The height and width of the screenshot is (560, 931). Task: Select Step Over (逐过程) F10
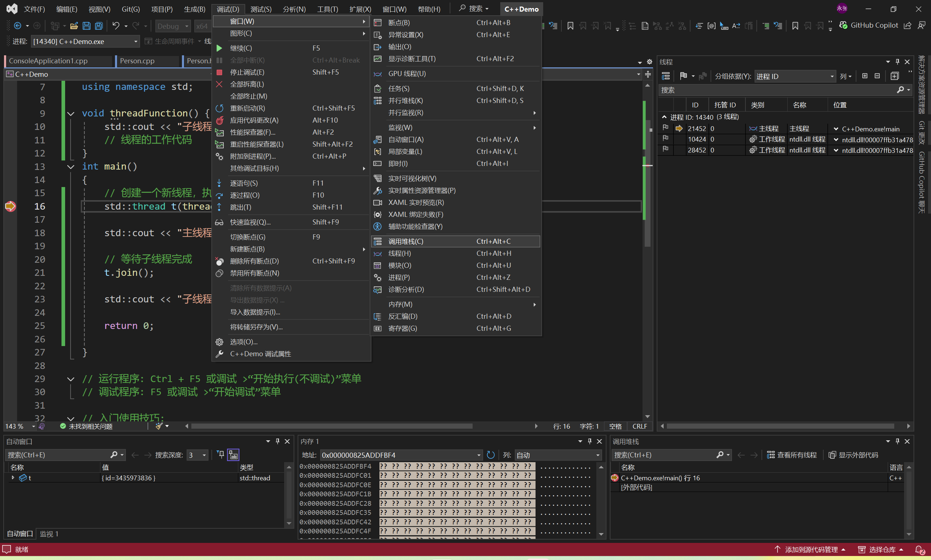(292, 195)
